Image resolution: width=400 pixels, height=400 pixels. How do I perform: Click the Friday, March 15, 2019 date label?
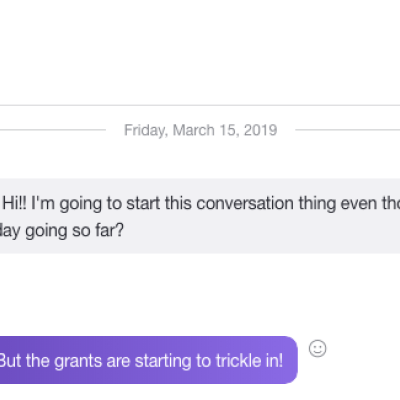[x=201, y=130]
